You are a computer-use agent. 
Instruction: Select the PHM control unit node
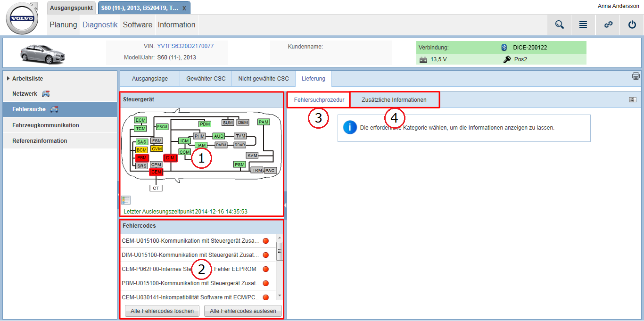(199, 136)
